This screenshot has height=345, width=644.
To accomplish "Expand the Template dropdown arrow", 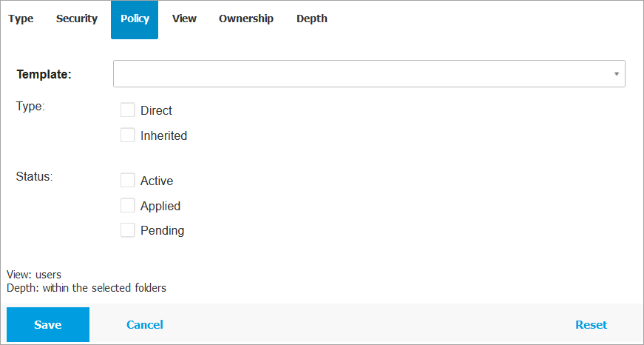I will [x=616, y=74].
